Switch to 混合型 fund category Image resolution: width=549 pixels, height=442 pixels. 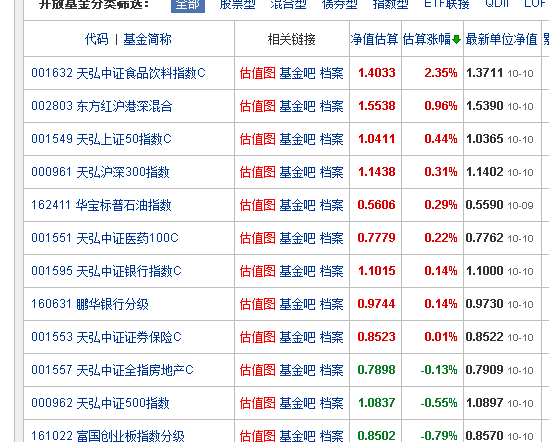tap(289, 4)
